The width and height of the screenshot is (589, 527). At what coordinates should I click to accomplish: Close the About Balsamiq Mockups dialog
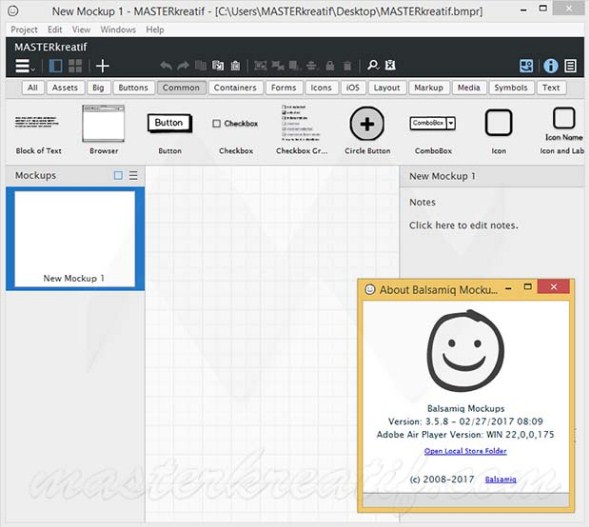[x=553, y=287]
